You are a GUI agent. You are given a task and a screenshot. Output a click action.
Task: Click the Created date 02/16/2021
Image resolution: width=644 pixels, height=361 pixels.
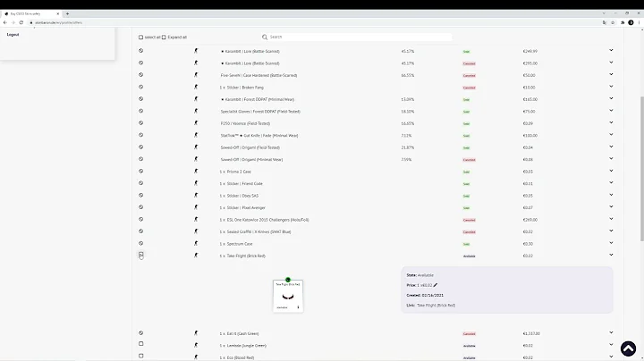coord(432,296)
